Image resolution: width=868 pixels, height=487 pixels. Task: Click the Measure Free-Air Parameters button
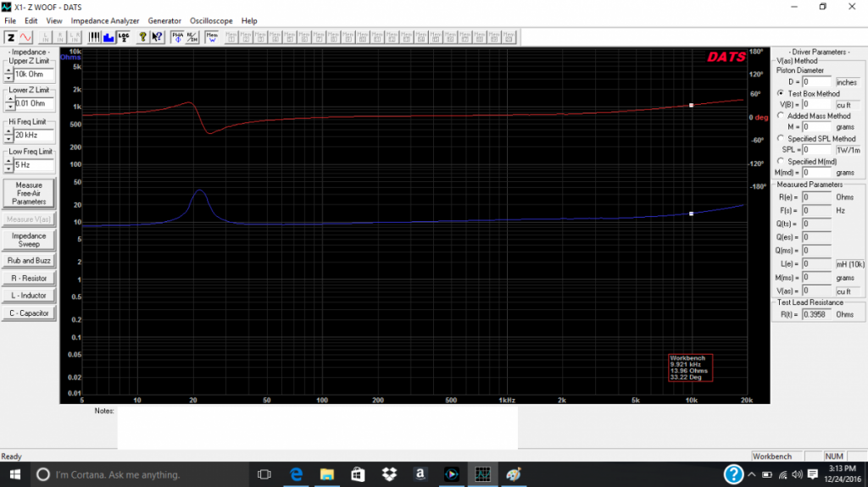pos(29,194)
